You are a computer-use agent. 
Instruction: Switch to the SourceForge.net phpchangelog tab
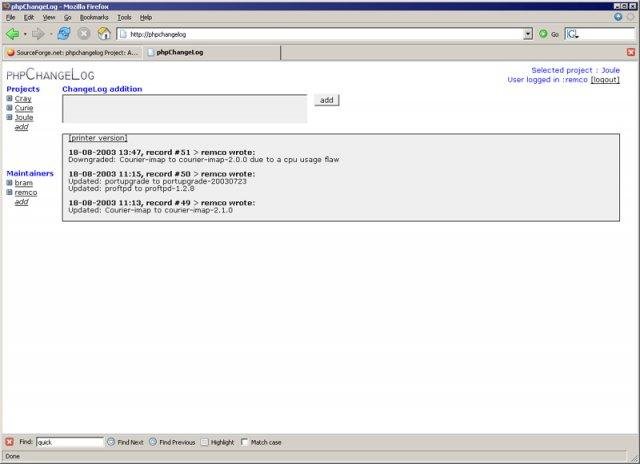[73, 52]
